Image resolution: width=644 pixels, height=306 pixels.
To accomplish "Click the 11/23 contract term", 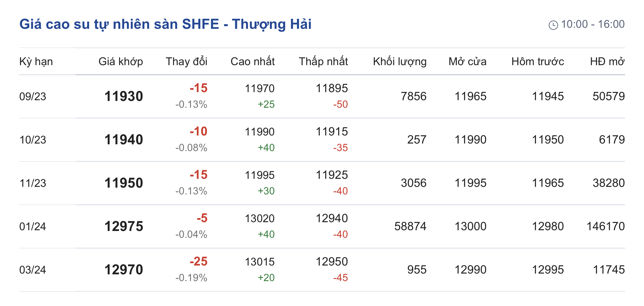I will [x=33, y=183].
